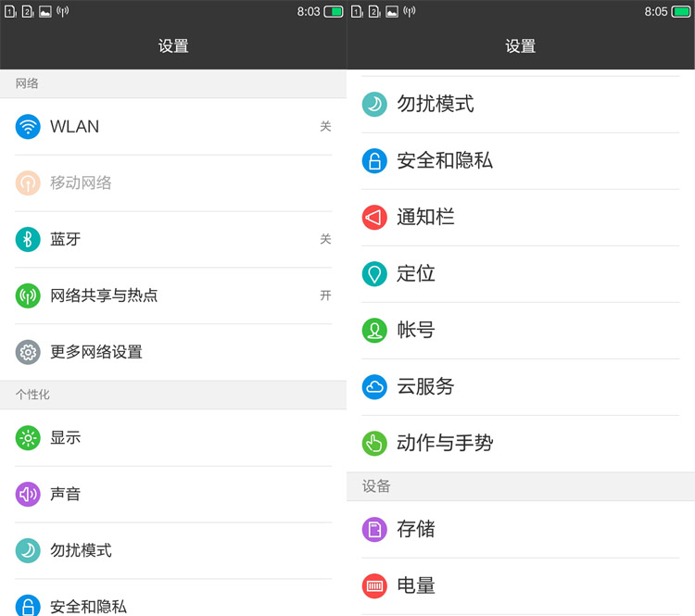Tap the 8:05 clock in the status bar
Viewport: 695px width, 616px height.
click(x=656, y=11)
